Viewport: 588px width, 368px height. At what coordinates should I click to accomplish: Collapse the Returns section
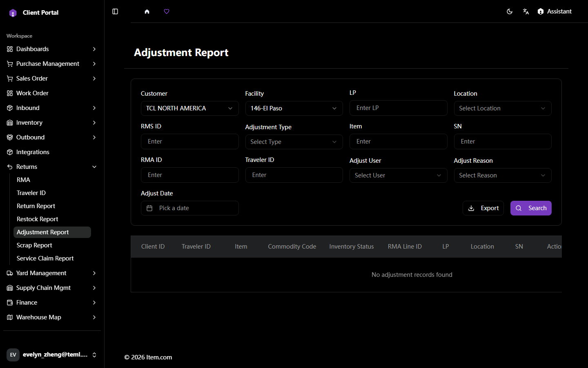[52, 167]
